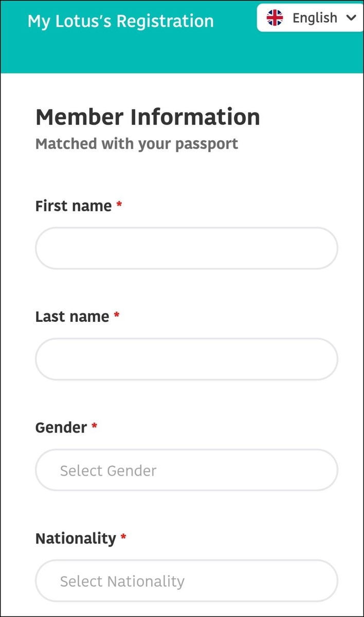The width and height of the screenshot is (364, 617).
Task: Click the Nationality field label
Action: pyautogui.click(x=76, y=538)
